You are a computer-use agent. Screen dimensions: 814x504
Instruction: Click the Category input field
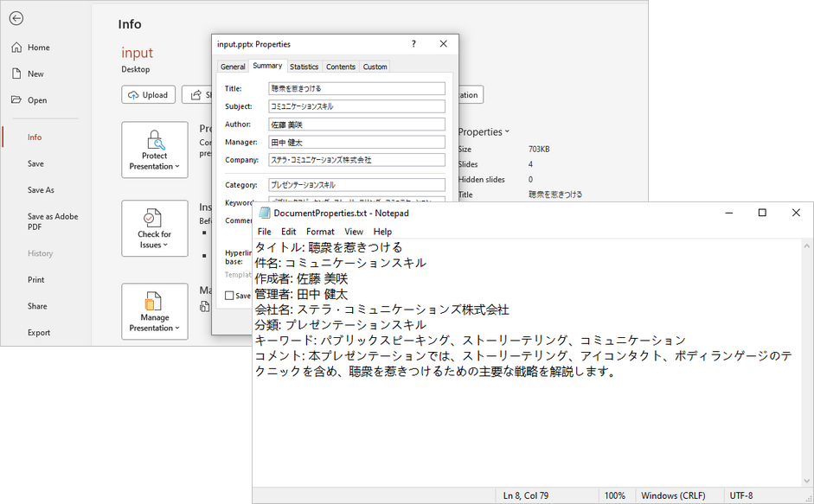356,185
